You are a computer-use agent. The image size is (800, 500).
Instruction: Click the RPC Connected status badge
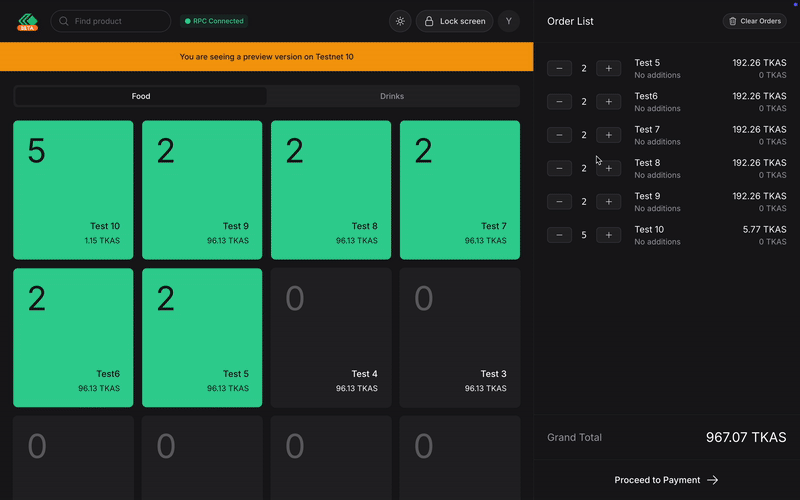click(213, 21)
